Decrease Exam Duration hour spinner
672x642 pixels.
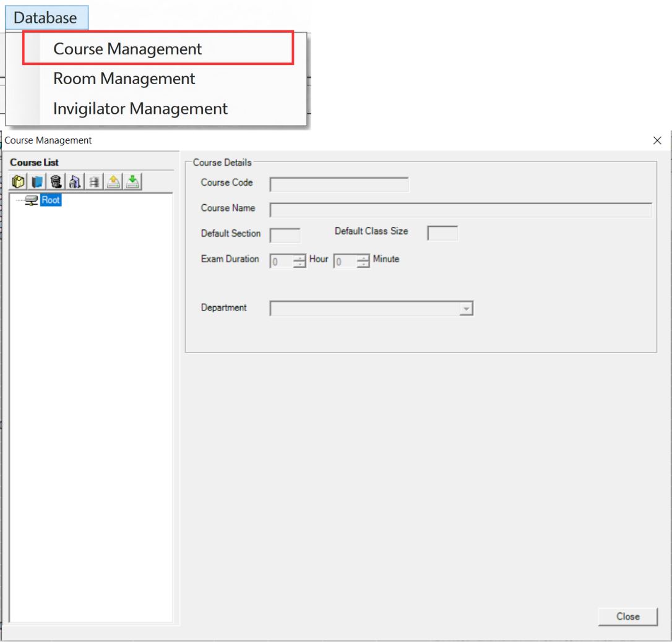point(299,264)
